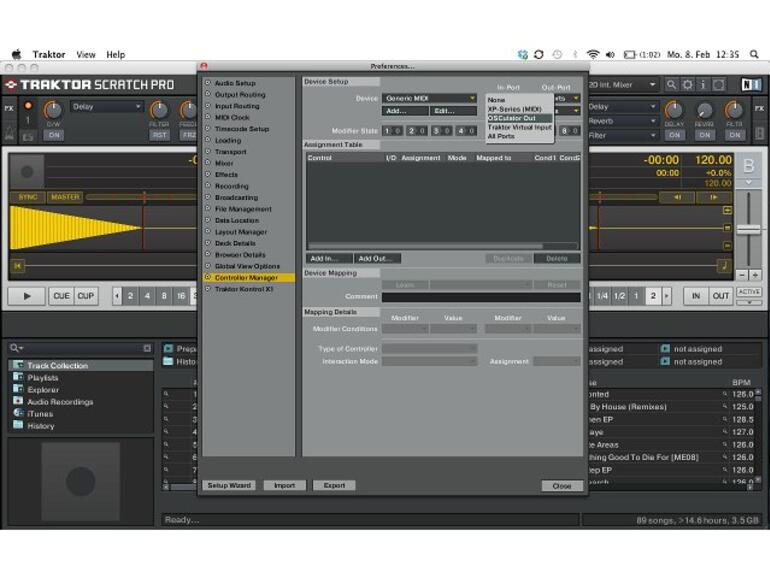Click the sync arrows menu bar icon
The width and height of the screenshot is (770, 578).
539,55
